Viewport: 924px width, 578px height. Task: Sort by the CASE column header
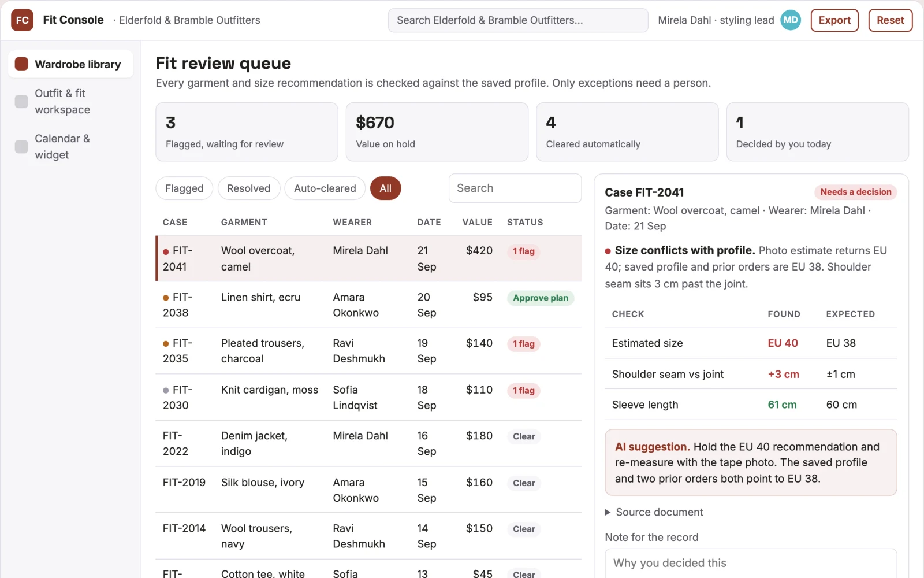(x=175, y=223)
